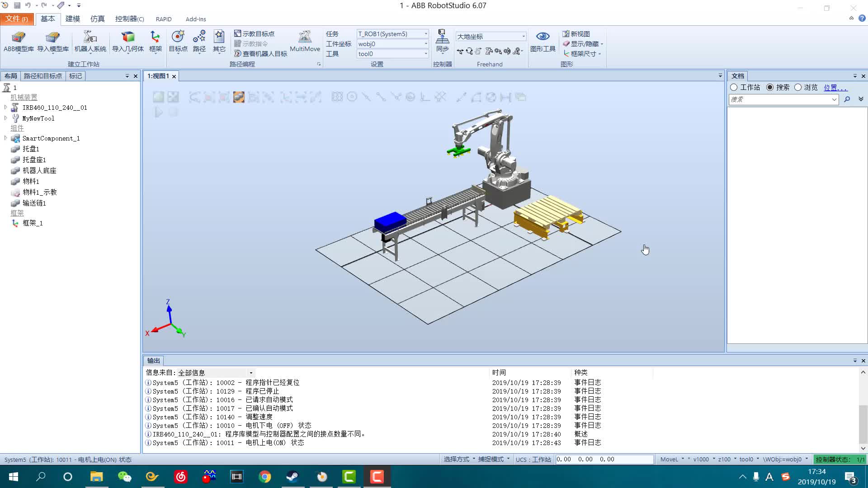Viewport: 868px width, 488px height.
Task: Open the 标记 panel tab
Action: coord(75,76)
